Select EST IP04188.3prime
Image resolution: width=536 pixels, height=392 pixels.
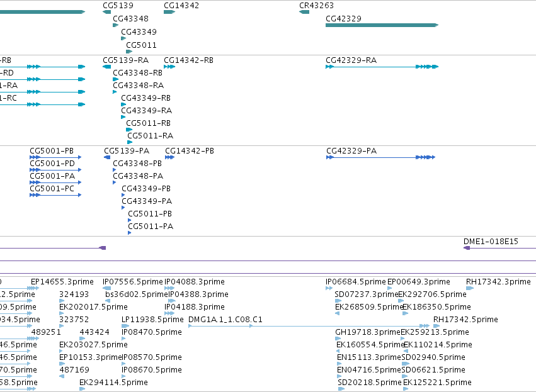pyautogui.click(x=195, y=307)
